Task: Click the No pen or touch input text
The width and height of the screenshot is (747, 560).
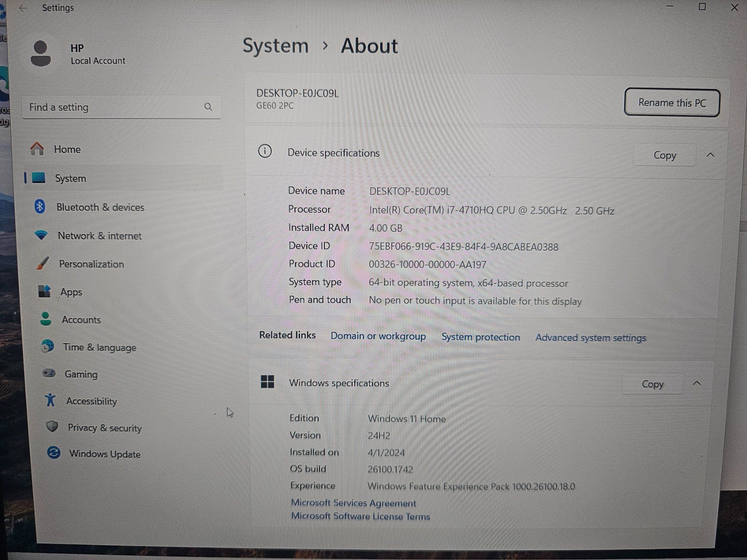Action: pyautogui.click(x=475, y=301)
